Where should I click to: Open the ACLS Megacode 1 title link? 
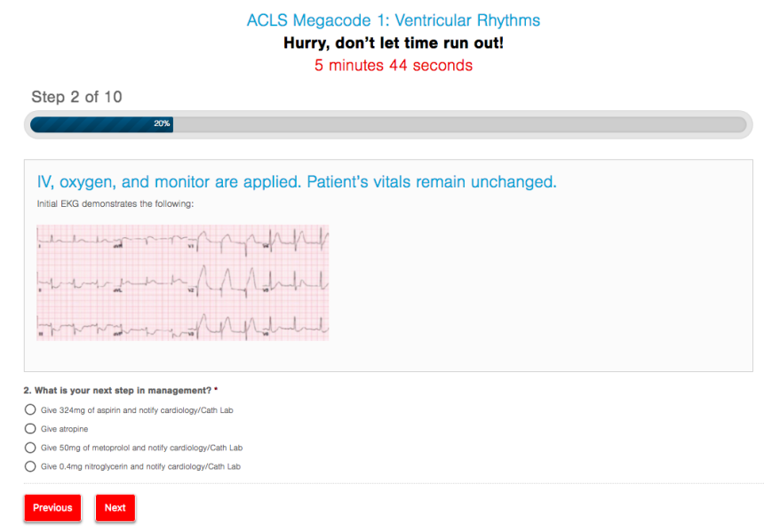[382, 20]
